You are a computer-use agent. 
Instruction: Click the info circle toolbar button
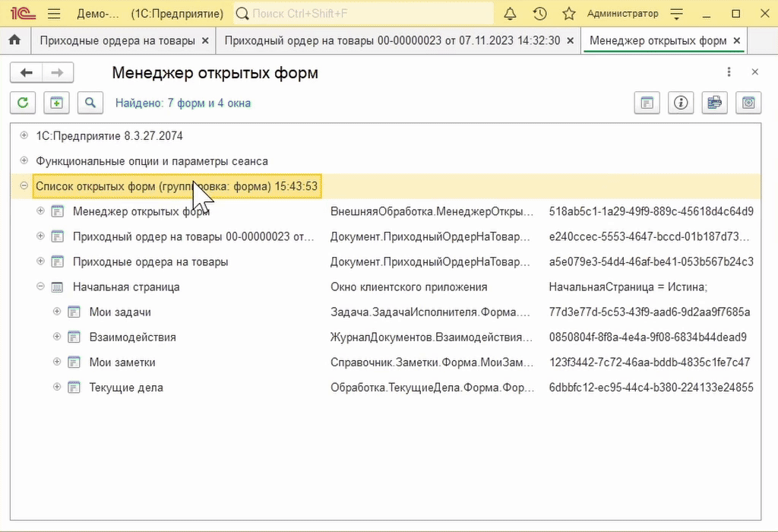pos(681,103)
